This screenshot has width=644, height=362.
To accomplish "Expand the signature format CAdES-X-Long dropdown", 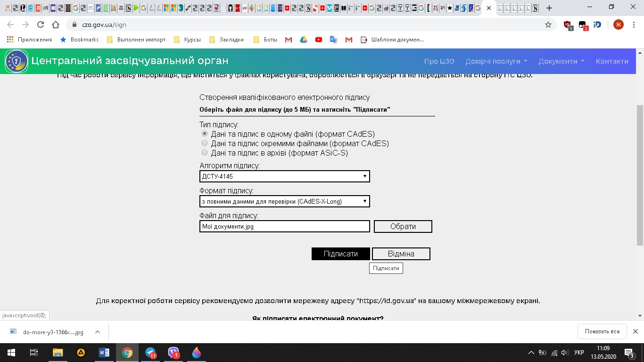I will [284, 202].
